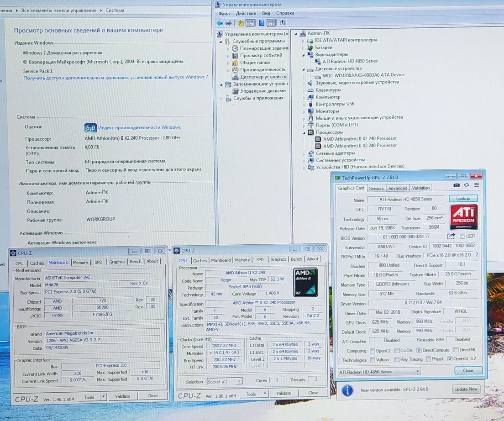Open Tools dropdown arrow in CPU-Z Mainboard window
504x421 pixels.
tap(104, 397)
